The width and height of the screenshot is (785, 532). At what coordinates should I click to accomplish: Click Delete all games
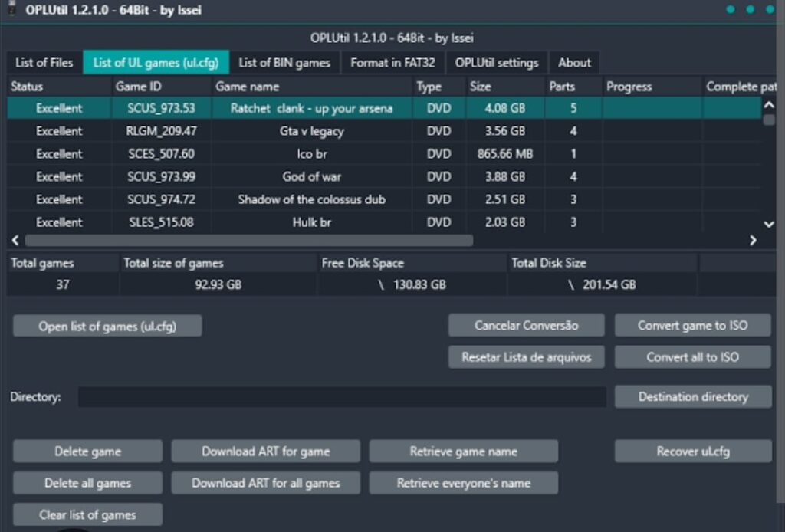pyautogui.click(x=87, y=483)
